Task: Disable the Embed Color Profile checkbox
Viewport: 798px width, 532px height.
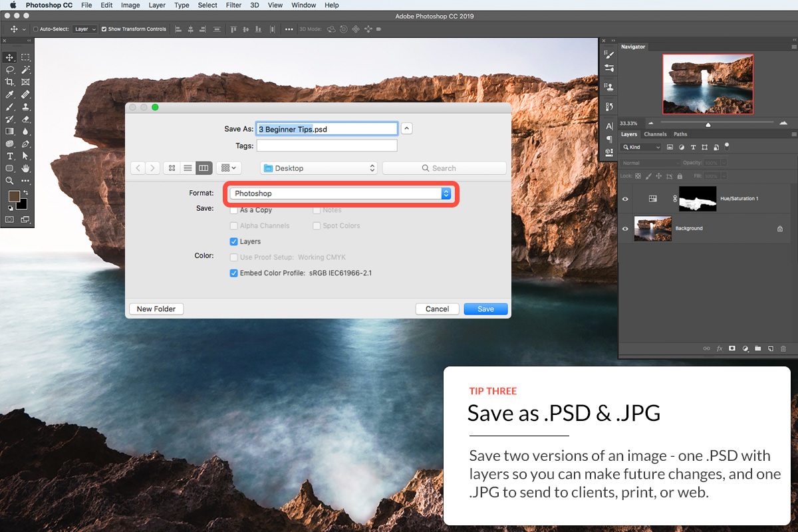Action: coord(233,273)
